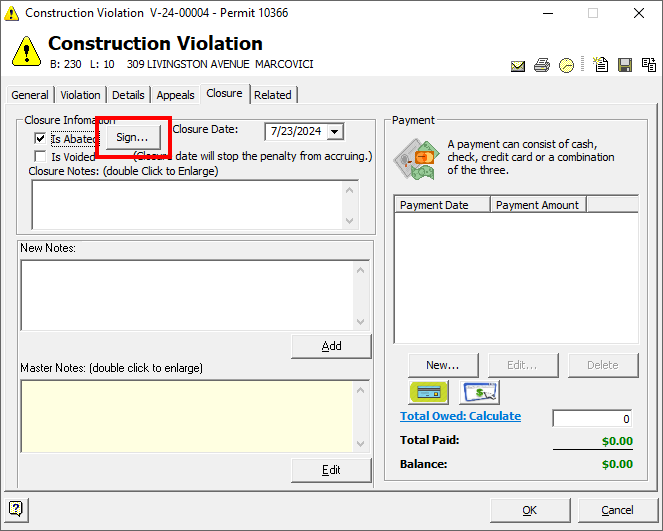Click the check payment icon
This screenshot has width=663, height=531.
click(x=479, y=392)
